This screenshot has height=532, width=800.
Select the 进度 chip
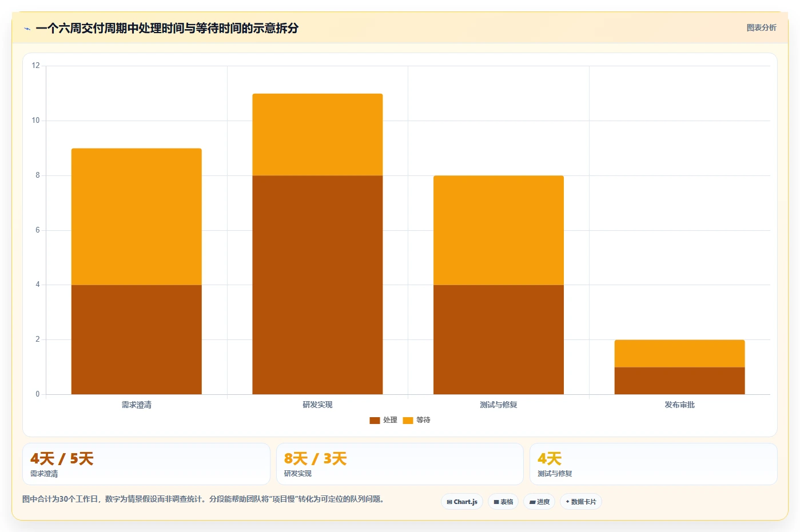539,502
